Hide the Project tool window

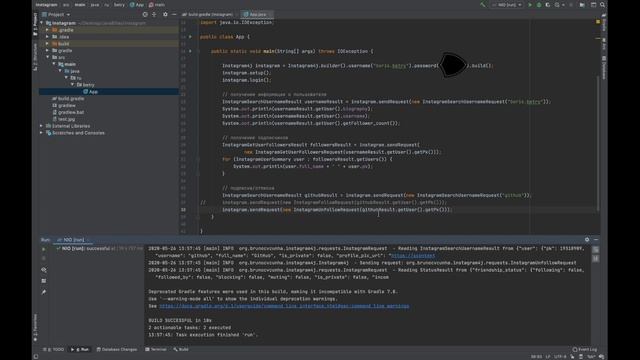(x=174, y=14)
